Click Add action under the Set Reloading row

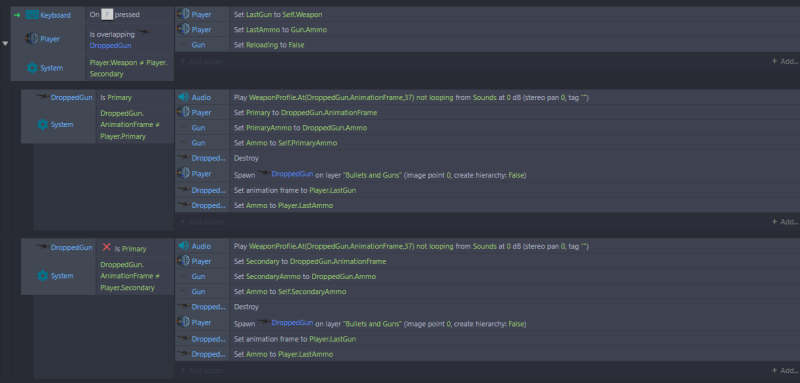(202, 61)
